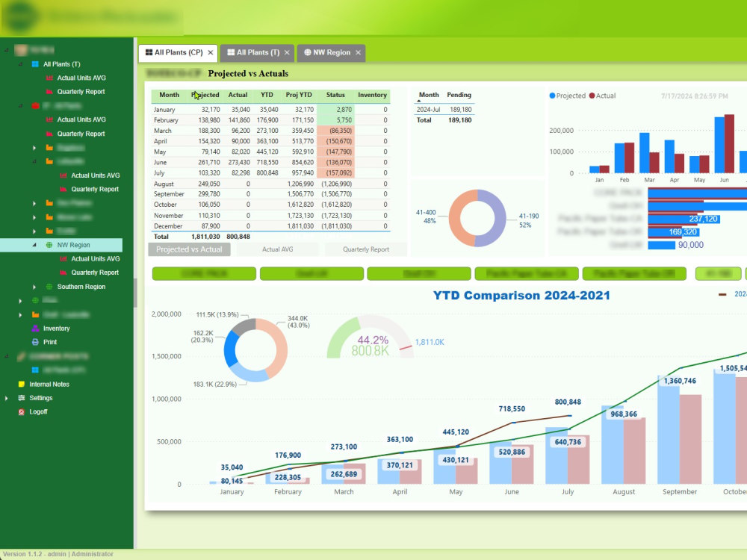Click grid icon on All Plants (T) tab
The width and height of the screenshot is (747, 560).
[231, 52]
